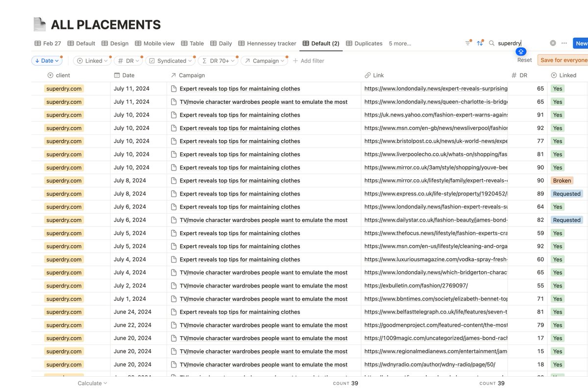588x389 pixels.
Task: Click Reset filters
Action: (524, 60)
